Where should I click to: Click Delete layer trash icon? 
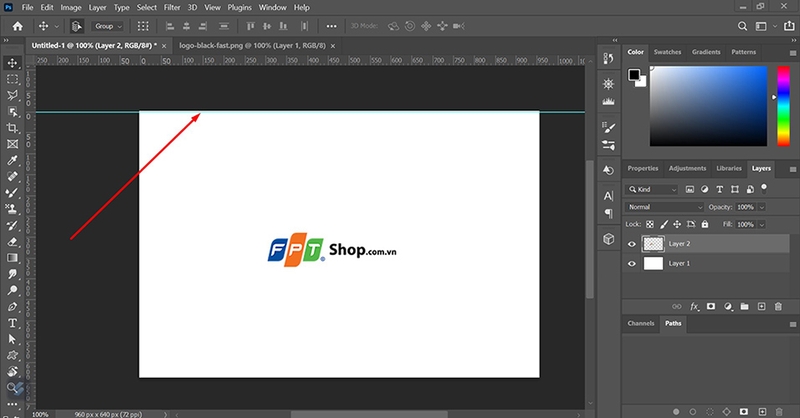(x=778, y=306)
